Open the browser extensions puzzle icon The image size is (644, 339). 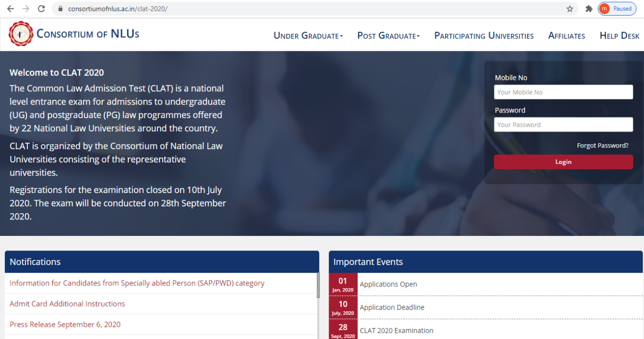[589, 8]
